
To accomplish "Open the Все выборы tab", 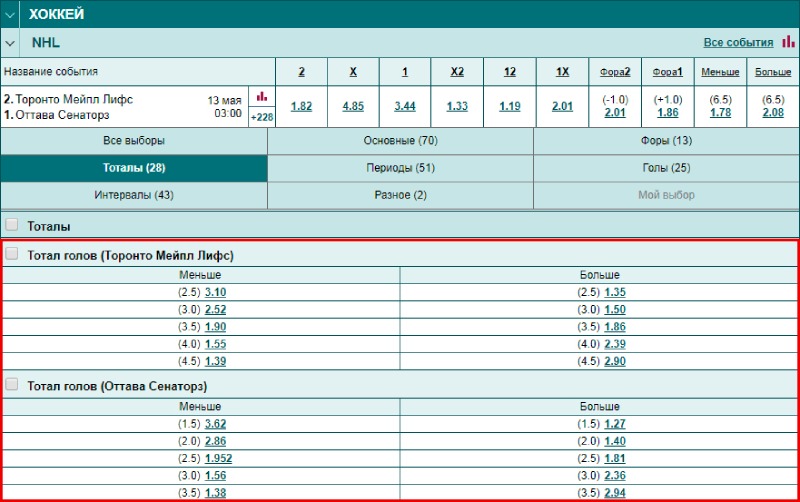I will (134, 141).
